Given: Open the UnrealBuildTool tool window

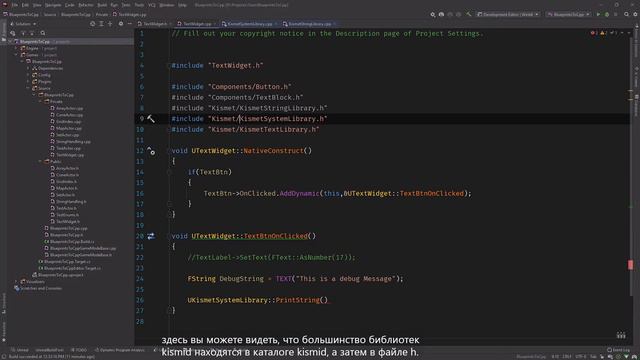Looking at the screenshot, I should pos(49,350).
